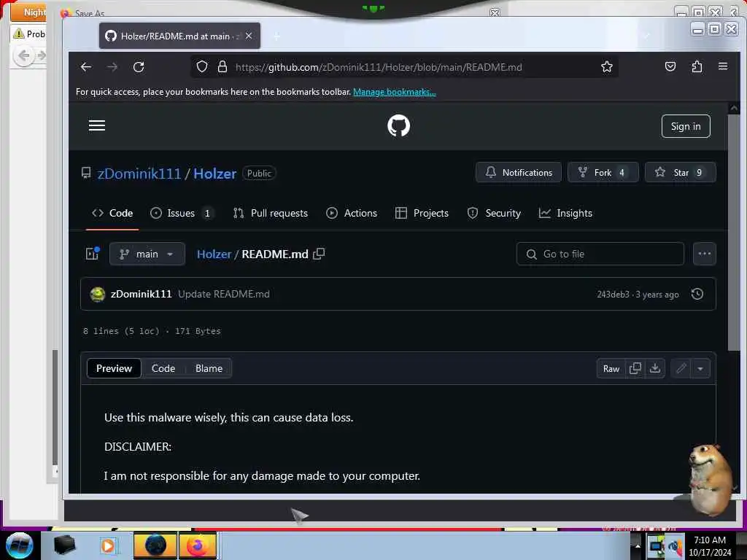The width and height of the screenshot is (747, 560).
Task: Switch to the Blame view
Action: tap(209, 368)
